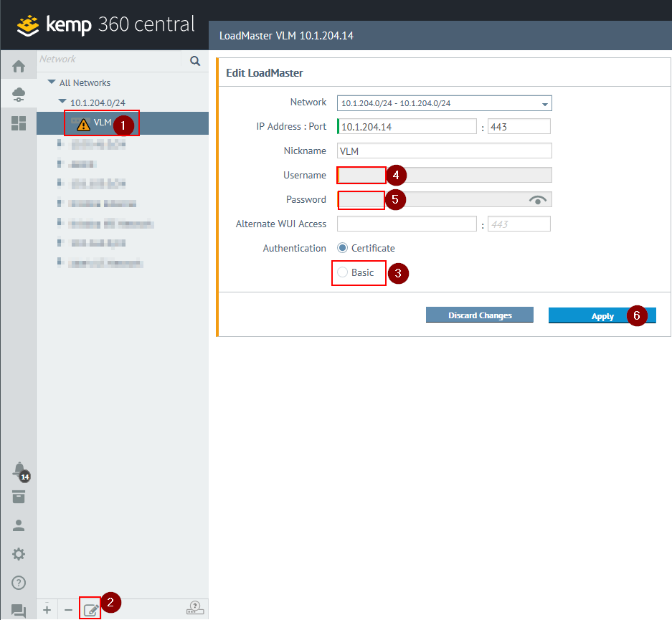Toggle password visibility eye icon
Screen dimensions: 672x620
pyautogui.click(x=537, y=200)
